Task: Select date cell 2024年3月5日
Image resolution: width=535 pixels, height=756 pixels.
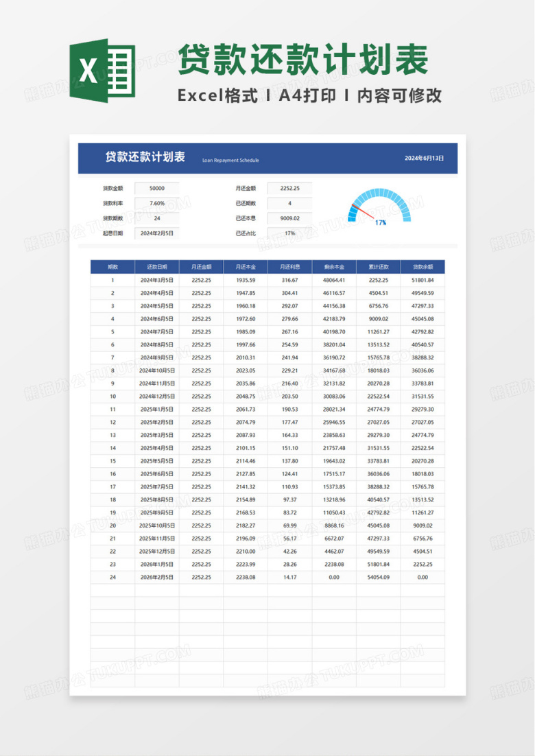Action: pos(157,280)
